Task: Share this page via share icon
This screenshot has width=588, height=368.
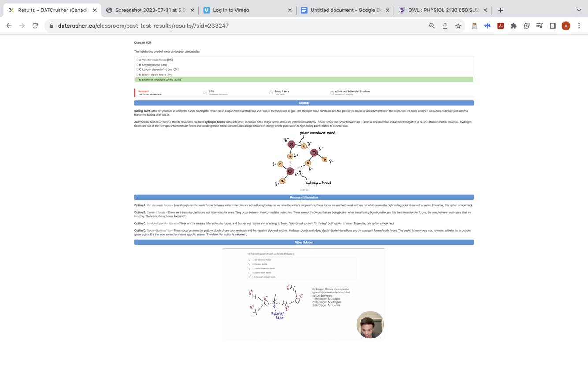Action: click(x=445, y=26)
